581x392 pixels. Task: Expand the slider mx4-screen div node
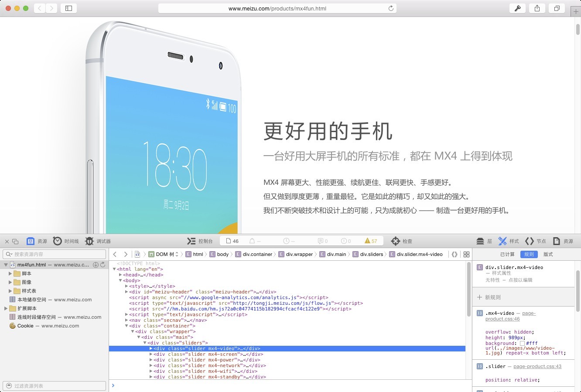151,354
